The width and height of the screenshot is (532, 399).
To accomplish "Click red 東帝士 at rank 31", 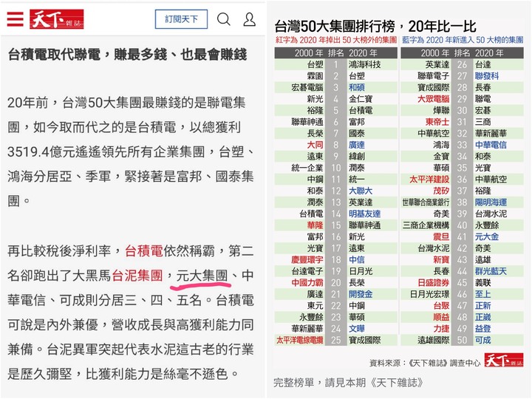I will click(437, 122).
